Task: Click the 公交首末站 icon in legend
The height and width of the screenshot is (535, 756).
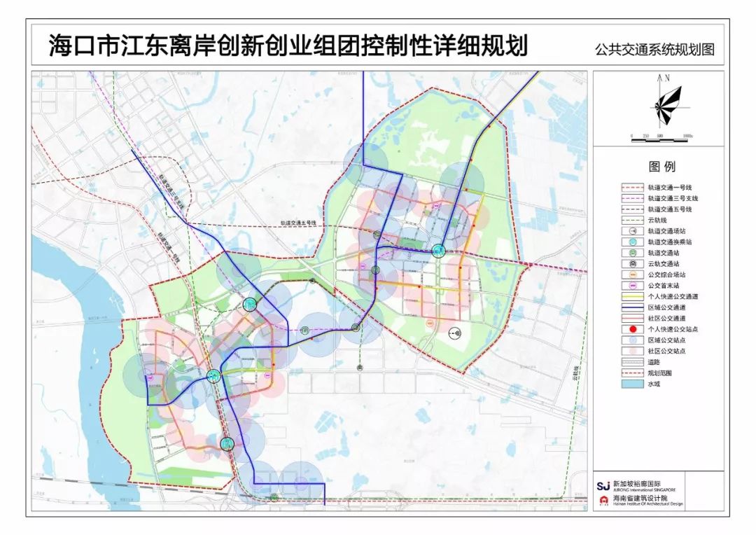Action: (632, 284)
